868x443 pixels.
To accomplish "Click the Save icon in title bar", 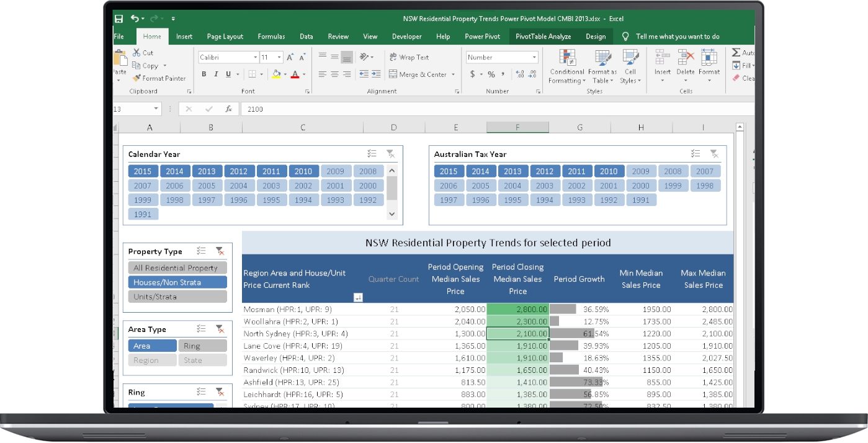I will pyautogui.click(x=119, y=19).
